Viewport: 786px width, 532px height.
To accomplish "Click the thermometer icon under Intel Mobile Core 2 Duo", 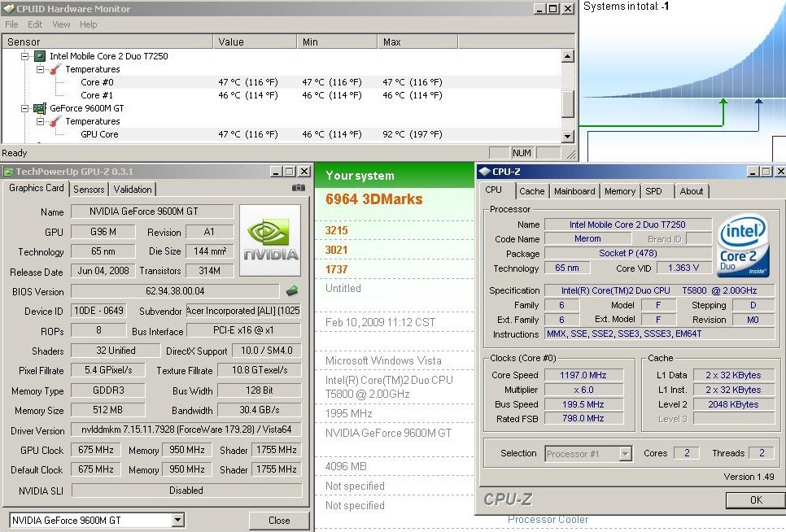I will coord(55,69).
